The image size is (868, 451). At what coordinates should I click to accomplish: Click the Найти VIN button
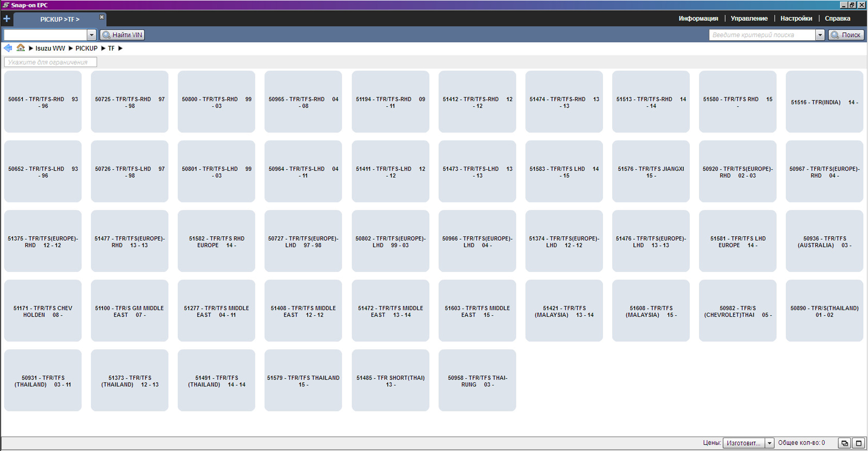122,35
